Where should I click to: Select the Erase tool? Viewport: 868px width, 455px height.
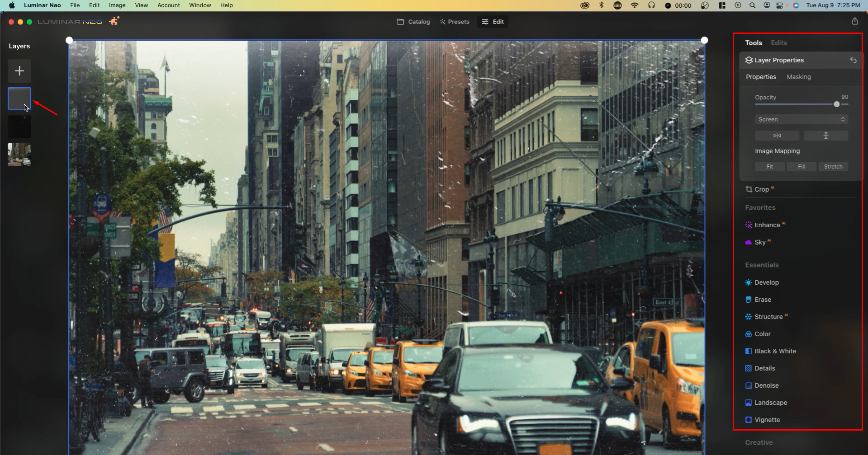click(x=758, y=300)
